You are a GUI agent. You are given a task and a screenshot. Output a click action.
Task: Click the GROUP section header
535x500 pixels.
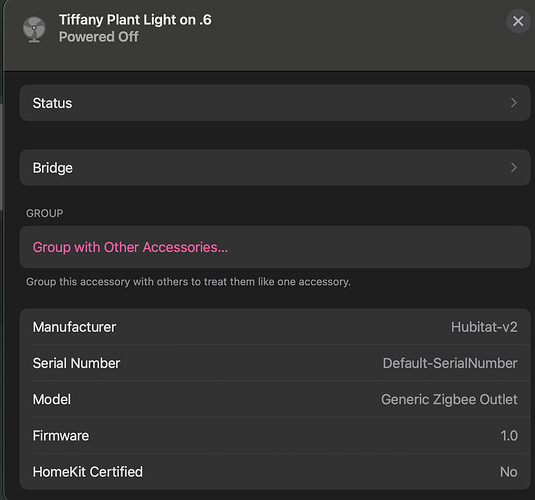click(45, 213)
